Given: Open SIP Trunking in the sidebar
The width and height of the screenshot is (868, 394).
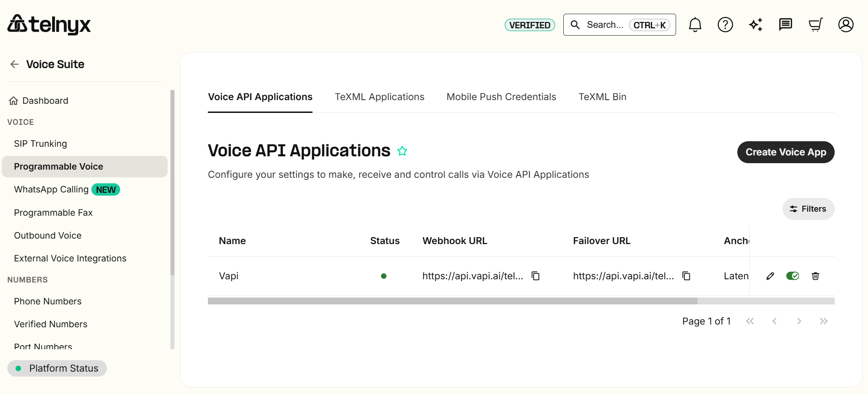Looking at the screenshot, I should click(x=41, y=144).
